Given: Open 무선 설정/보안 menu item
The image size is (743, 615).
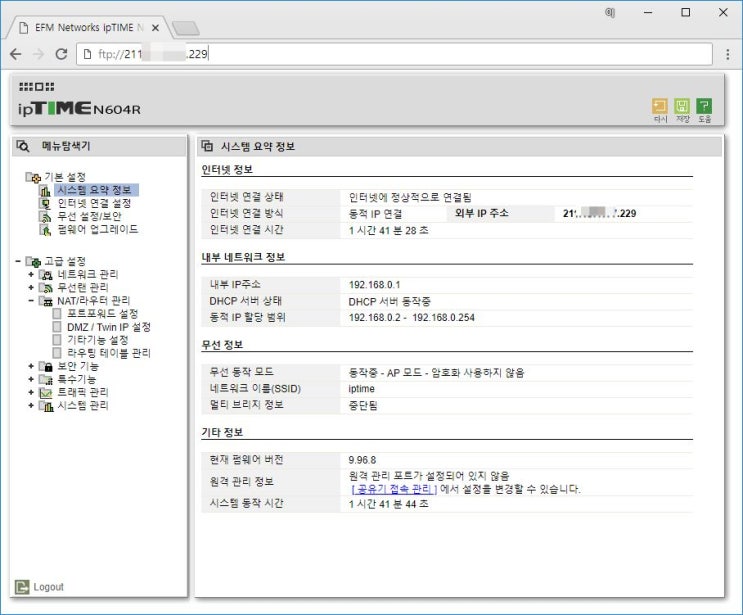Looking at the screenshot, I should [90, 217].
